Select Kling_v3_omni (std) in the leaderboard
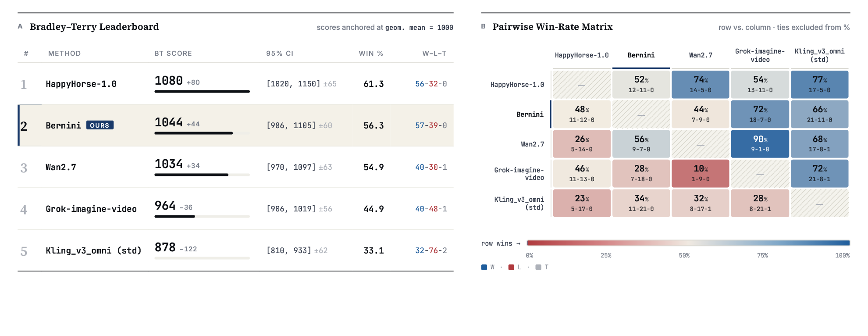Image resolution: width=868 pixels, height=336 pixels. click(x=94, y=250)
